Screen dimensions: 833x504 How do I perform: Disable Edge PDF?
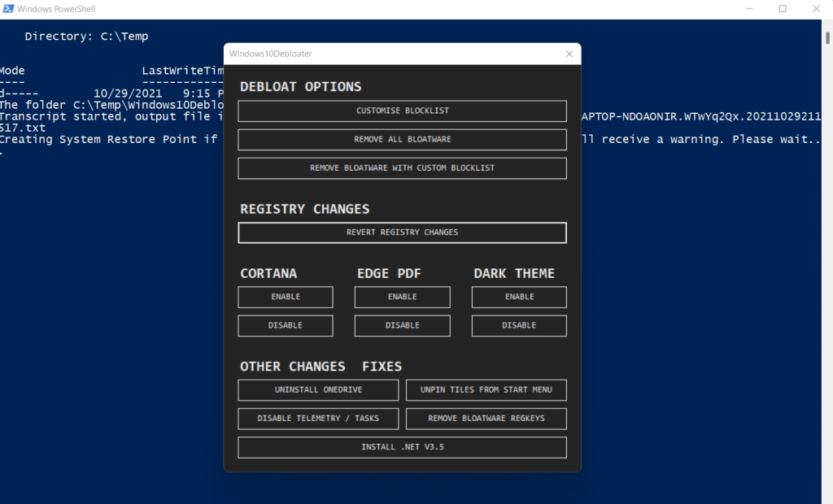402,325
